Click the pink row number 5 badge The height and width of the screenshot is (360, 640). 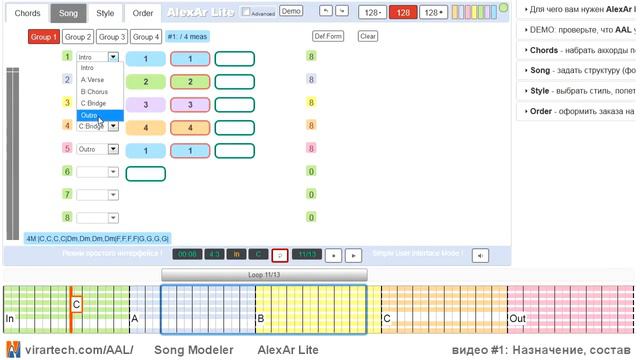67,148
